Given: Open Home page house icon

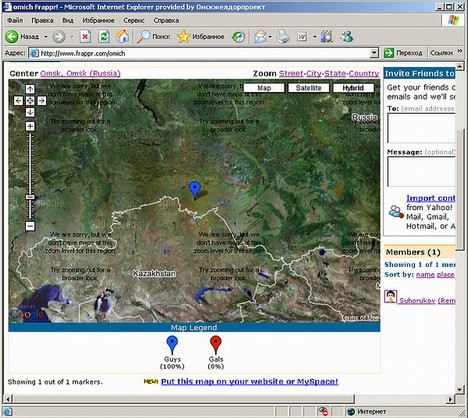Looking at the screenshot, I should 122,36.
